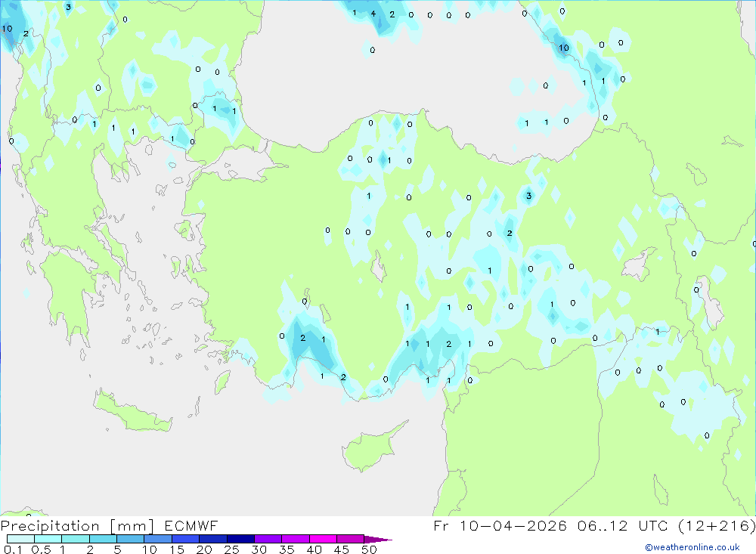Click the 30–35 mm purple legend swatch

(268, 539)
